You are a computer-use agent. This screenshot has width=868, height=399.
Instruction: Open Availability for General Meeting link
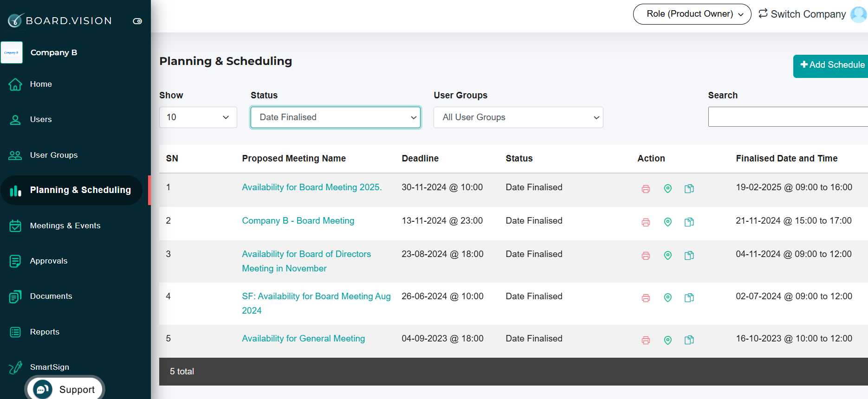tap(303, 339)
